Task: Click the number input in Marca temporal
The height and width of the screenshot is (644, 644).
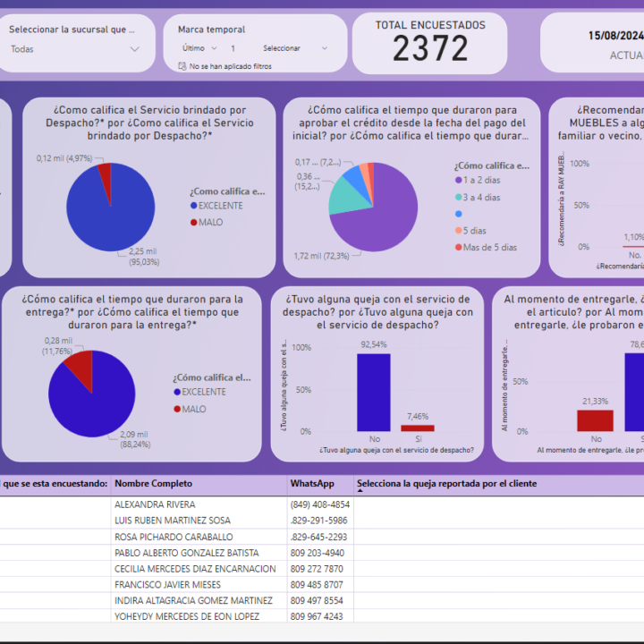Action: tap(234, 48)
